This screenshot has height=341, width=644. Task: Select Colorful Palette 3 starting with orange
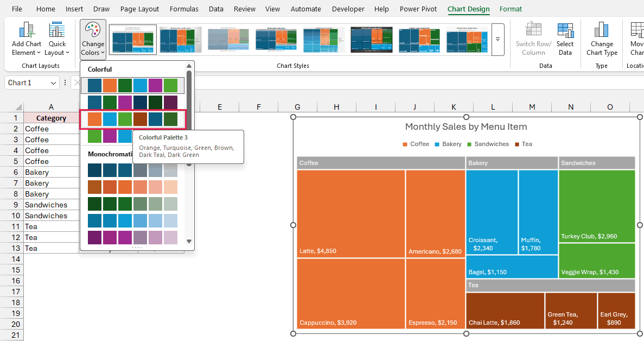click(x=133, y=119)
